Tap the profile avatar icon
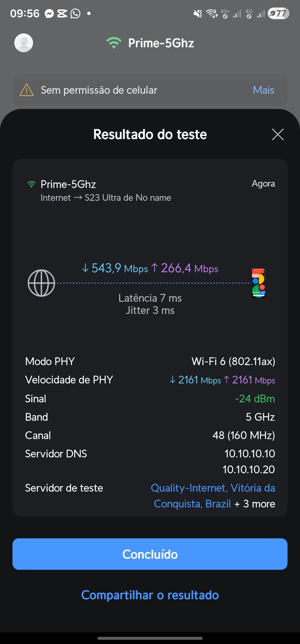The image size is (300, 644). coord(24,43)
